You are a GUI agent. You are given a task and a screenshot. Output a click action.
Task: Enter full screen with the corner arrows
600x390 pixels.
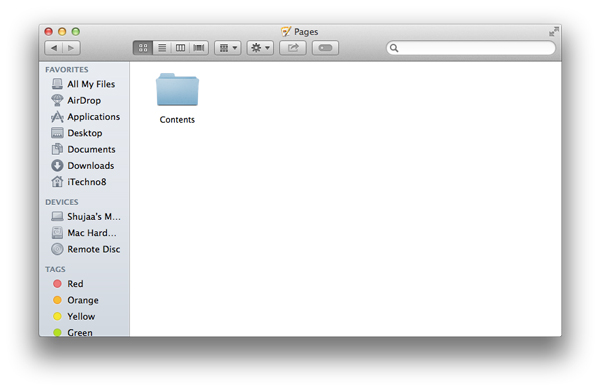[x=554, y=32]
